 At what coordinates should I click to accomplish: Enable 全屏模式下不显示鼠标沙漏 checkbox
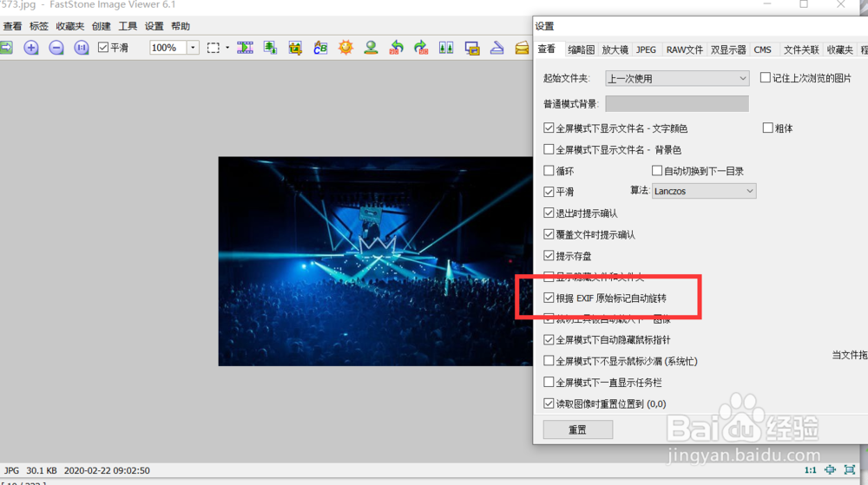[549, 361]
